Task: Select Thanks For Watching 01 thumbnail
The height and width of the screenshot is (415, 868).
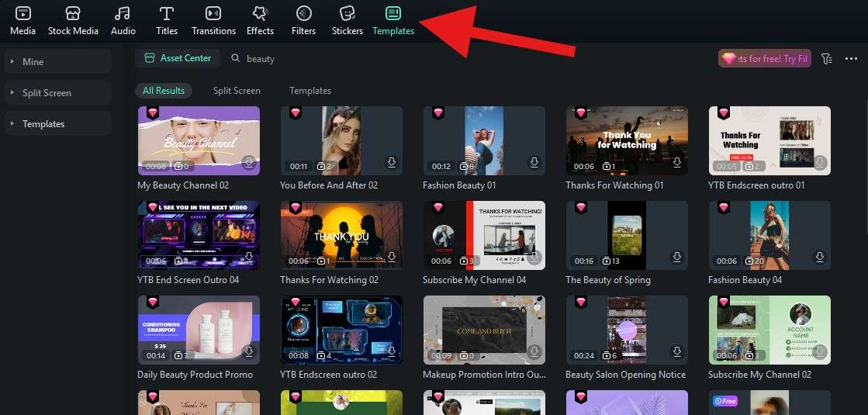Action: click(627, 140)
